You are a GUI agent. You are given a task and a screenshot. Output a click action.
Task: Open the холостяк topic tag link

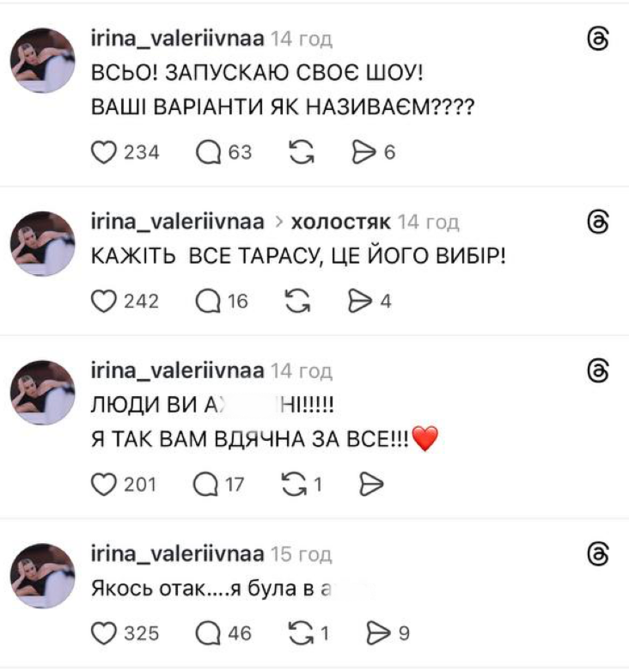(341, 223)
